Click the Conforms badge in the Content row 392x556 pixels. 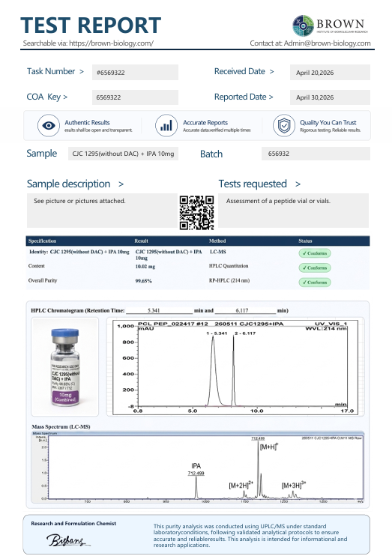point(315,268)
